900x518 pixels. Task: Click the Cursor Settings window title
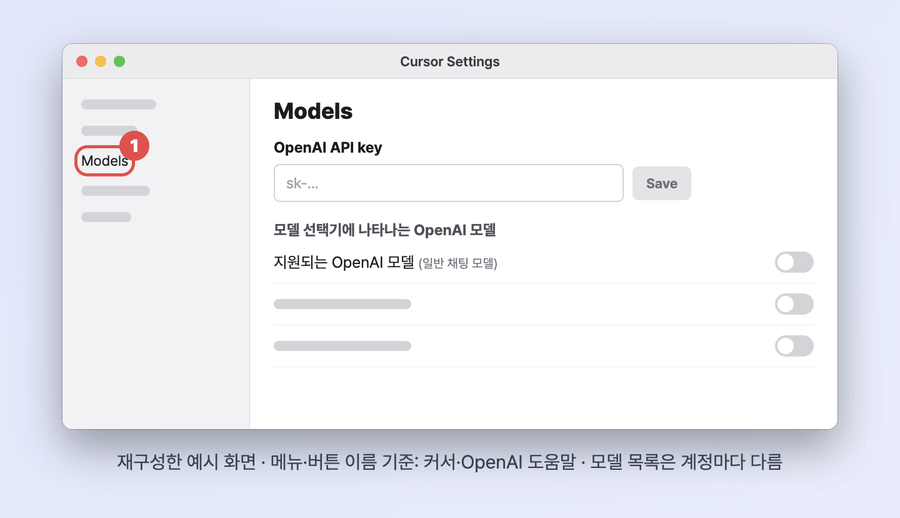click(x=450, y=61)
